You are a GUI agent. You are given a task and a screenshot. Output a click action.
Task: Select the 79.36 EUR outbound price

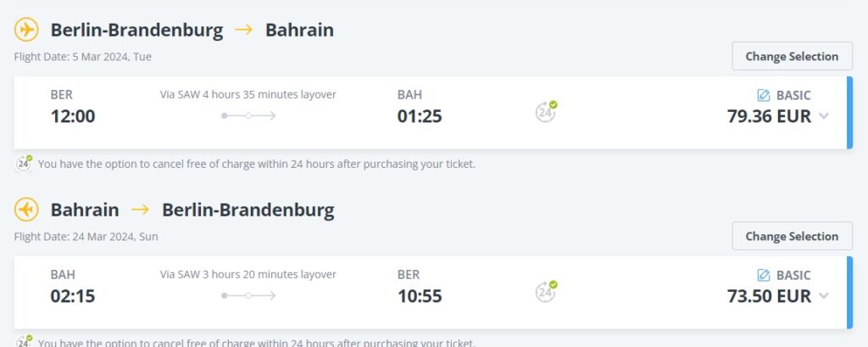[x=769, y=116]
